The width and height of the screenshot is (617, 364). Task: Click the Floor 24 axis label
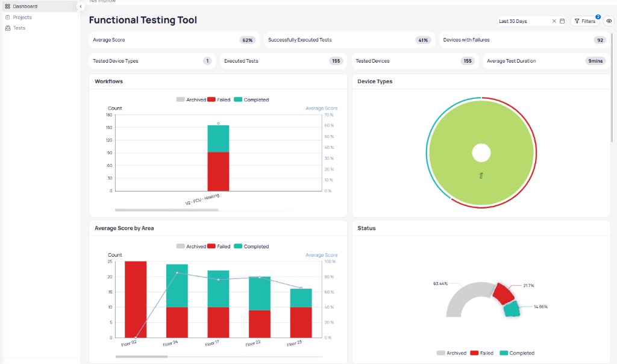[x=171, y=343]
